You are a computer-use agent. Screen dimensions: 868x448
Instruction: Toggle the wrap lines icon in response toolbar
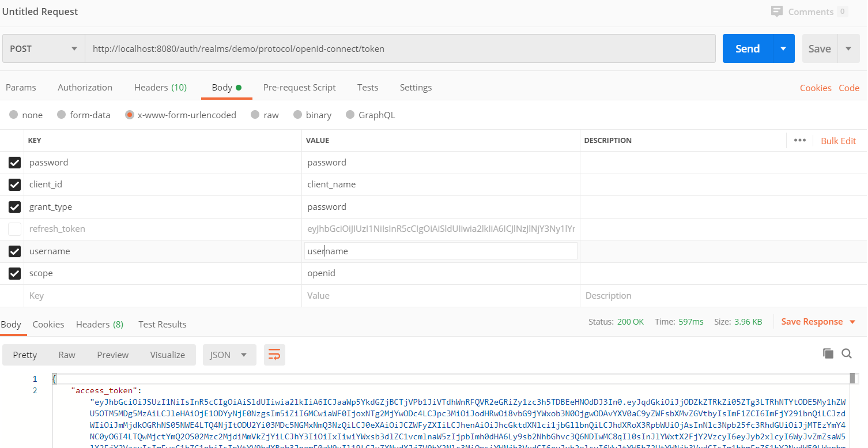274,355
